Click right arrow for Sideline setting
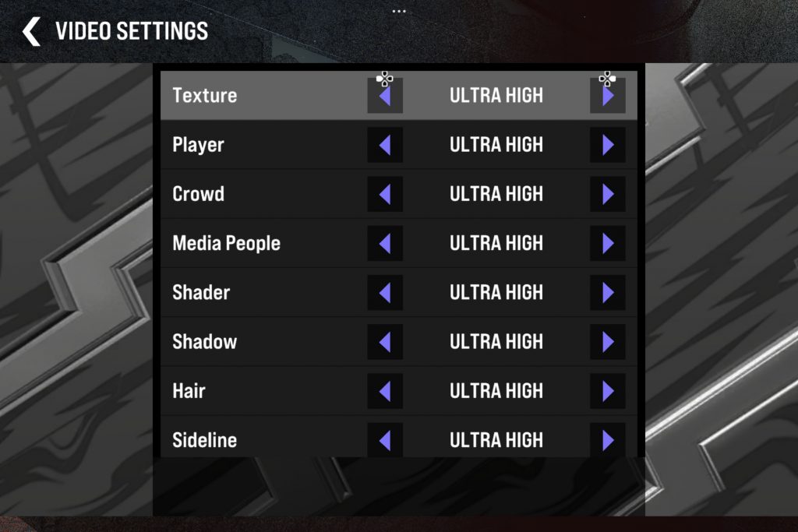 tap(608, 440)
